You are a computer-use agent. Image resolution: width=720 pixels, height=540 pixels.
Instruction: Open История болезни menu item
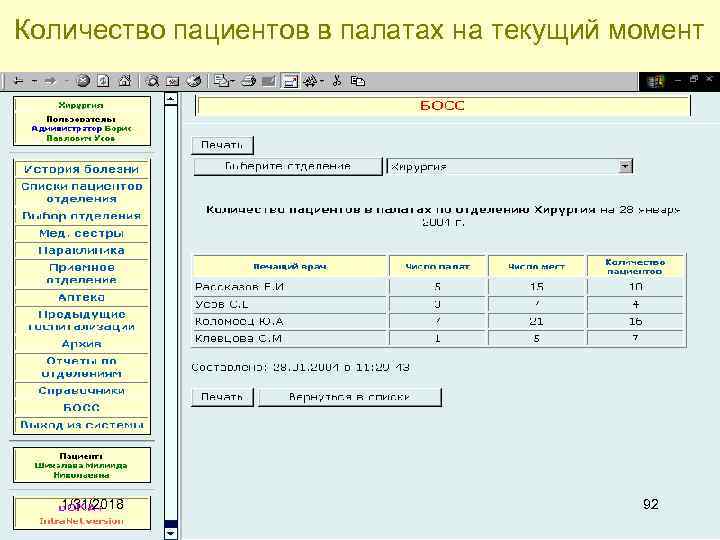81,169
